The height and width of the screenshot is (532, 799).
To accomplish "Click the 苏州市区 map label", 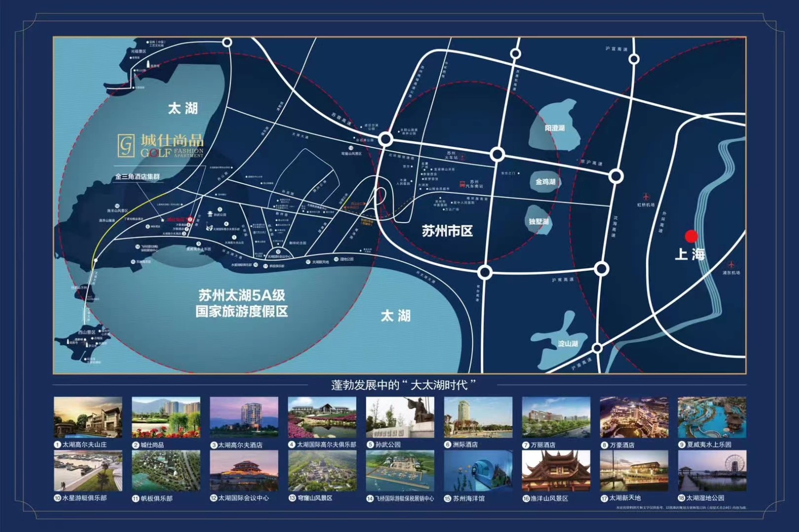I will point(447,231).
